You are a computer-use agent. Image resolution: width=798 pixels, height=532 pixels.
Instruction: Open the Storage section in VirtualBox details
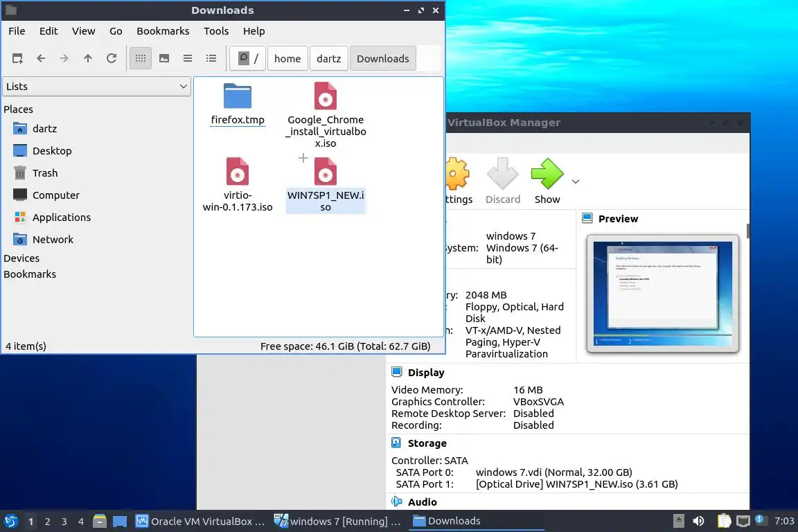[427, 443]
